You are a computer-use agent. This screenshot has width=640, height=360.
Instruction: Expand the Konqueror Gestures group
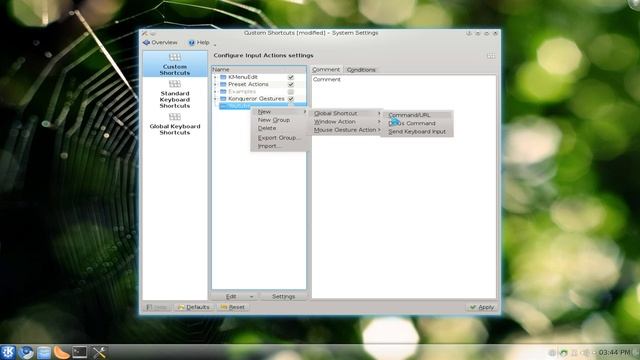pyautogui.click(x=216, y=99)
